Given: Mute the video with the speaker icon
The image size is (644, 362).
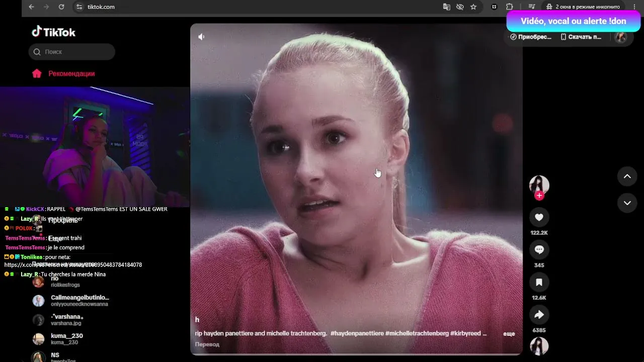Looking at the screenshot, I should point(201,37).
